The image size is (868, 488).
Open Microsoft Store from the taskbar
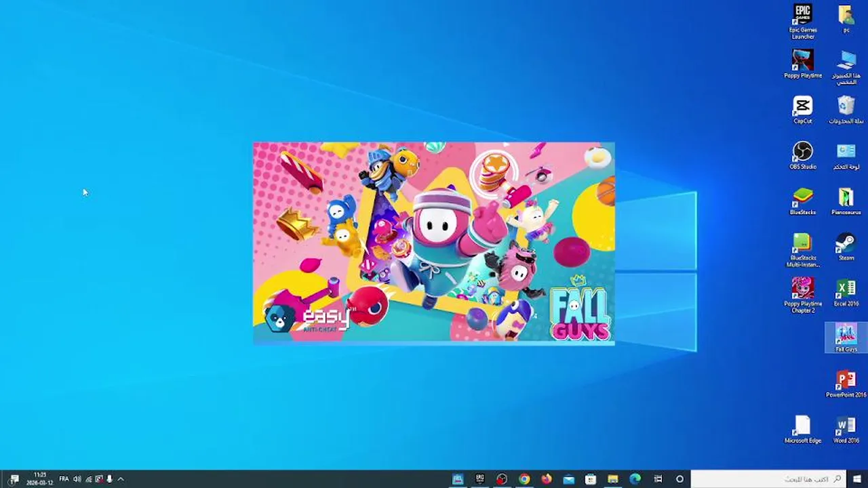591,479
